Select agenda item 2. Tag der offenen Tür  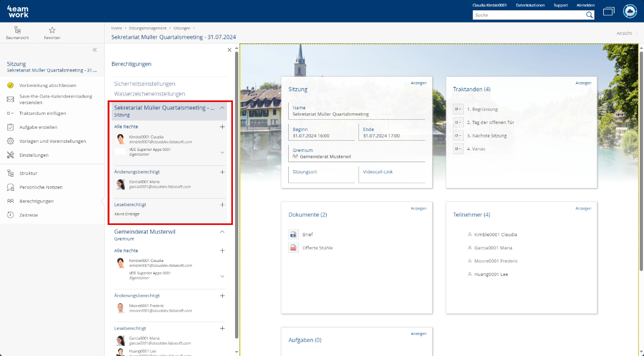(490, 122)
